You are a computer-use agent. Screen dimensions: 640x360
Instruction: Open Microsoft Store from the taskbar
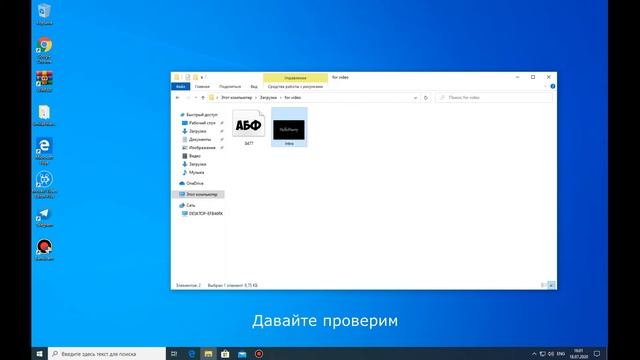coord(225,353)
